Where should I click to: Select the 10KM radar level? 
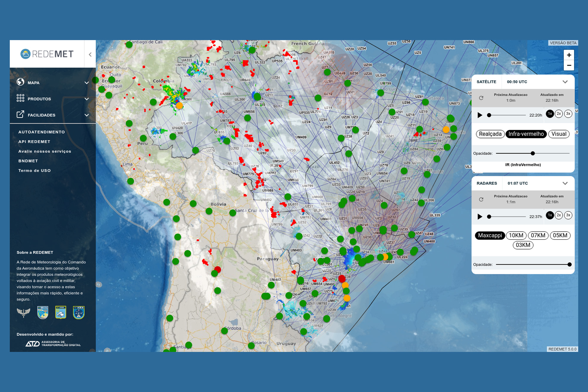pos(516,235)
